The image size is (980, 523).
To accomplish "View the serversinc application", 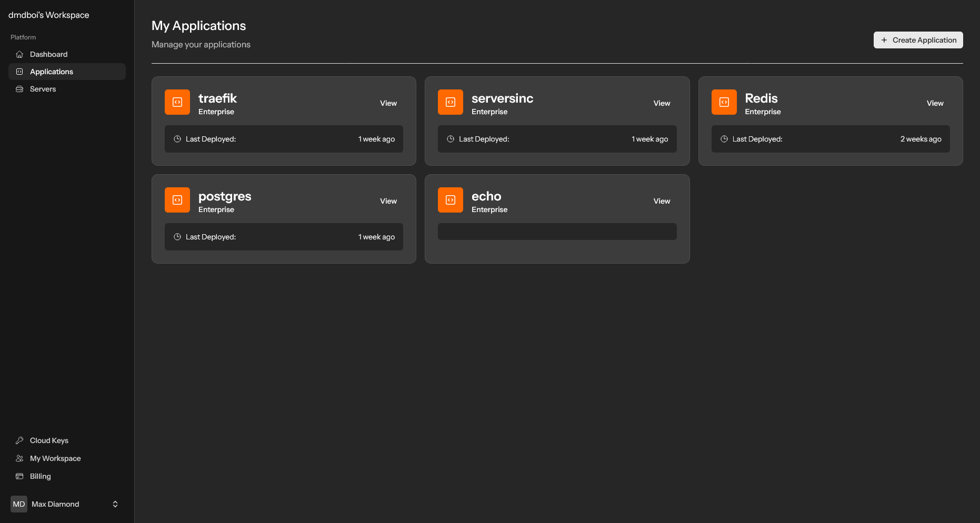I will pos(662,103).
